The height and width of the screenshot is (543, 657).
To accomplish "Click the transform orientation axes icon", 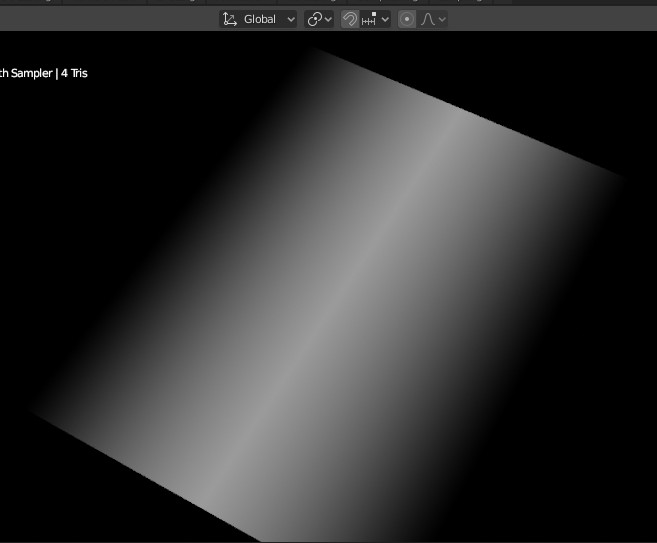I will pyautogui.click(x=230, y=19).
